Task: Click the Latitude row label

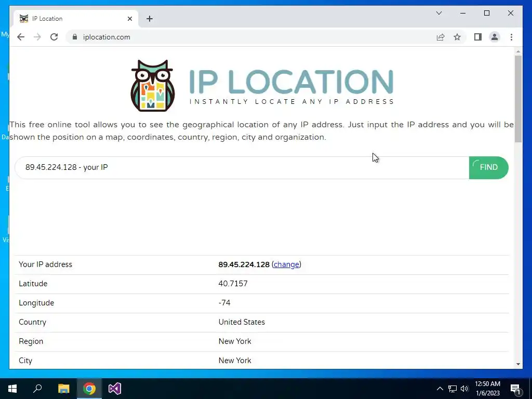Action: [x=33, y=284]
